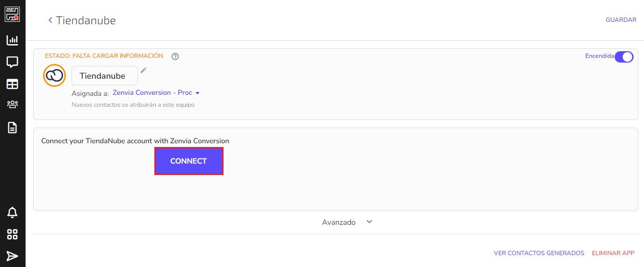Click the pencil edit name icon

click(143, 70)
